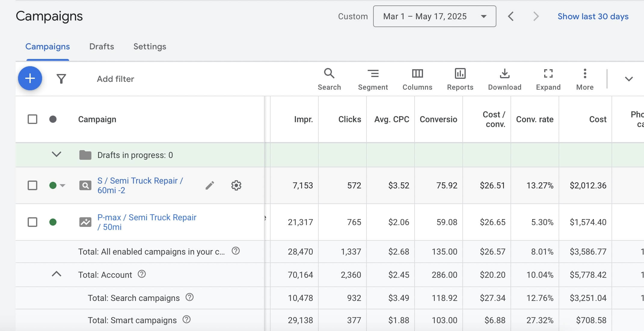This screenshot has width=644, height=331.
Task: Collapse the Total: Account breakdown
Action: (x=57, y=274)
